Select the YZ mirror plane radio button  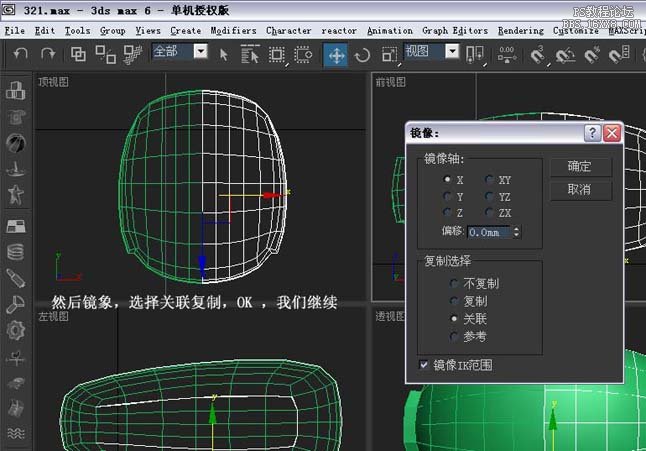(489, 196)
